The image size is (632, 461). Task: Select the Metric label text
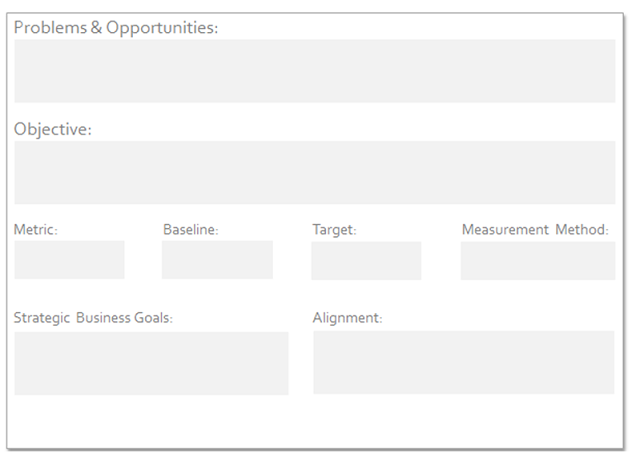point(36,229)
